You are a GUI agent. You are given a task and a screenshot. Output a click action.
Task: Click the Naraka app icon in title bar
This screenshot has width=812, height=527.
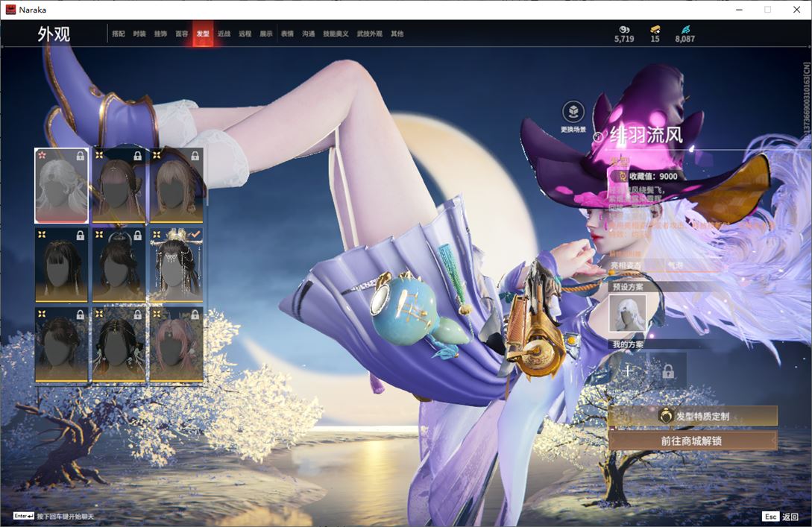10,10
